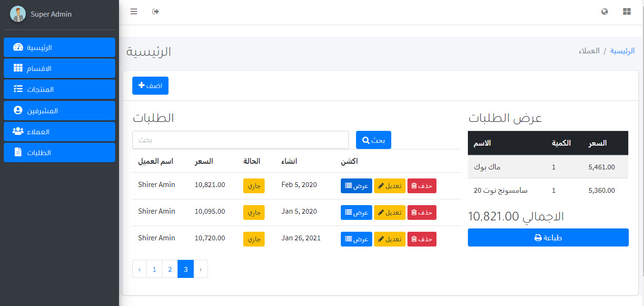Open the language globe icon
The width and height of the screenshot is (644, 306).
pos(604,11)
